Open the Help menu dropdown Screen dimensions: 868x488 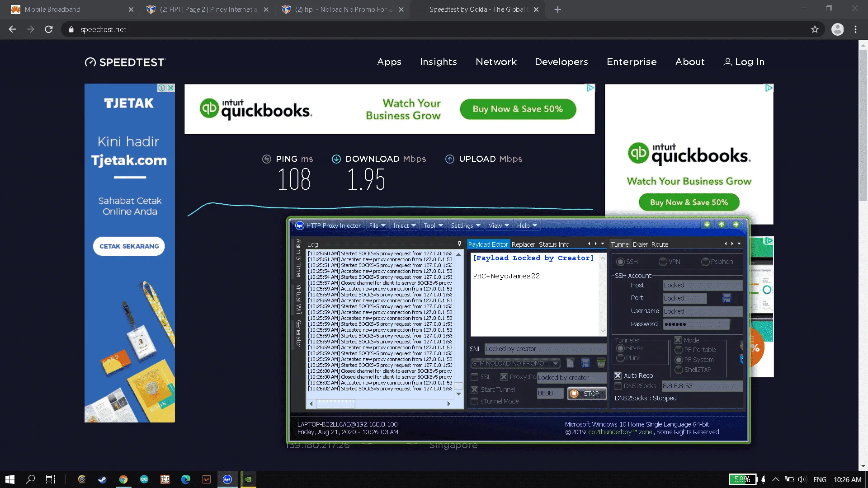pos(527,225)
